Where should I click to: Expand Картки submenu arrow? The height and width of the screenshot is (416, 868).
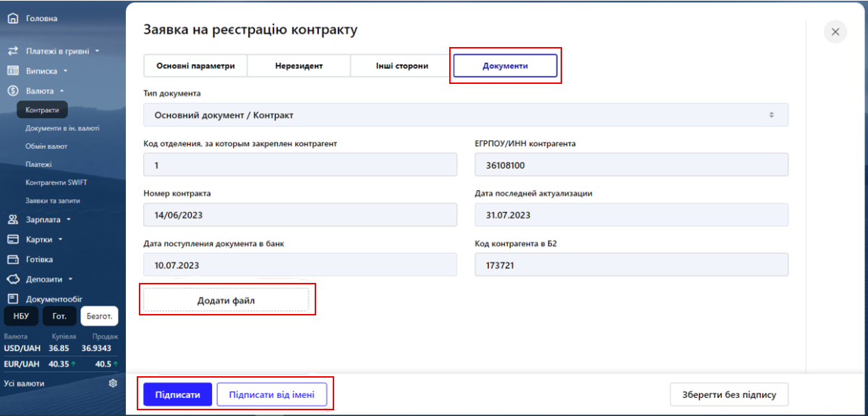[x=61, y=239]
